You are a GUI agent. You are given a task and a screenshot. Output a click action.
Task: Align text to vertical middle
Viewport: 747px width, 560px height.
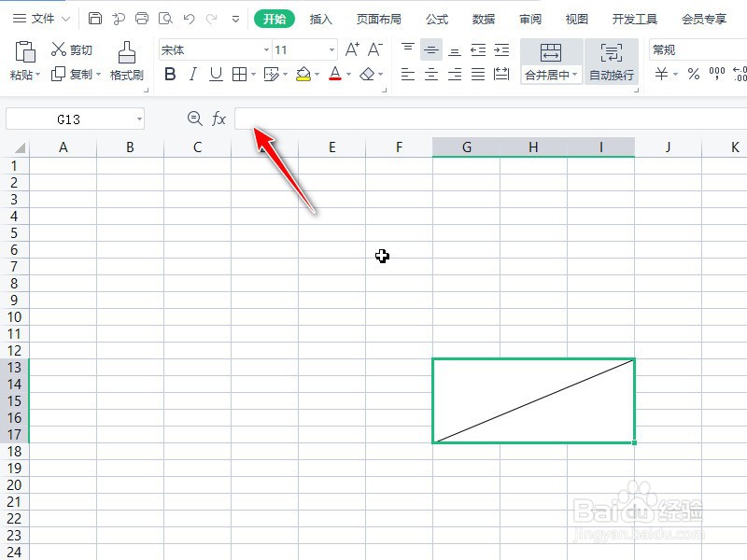[x=431, y=49]
